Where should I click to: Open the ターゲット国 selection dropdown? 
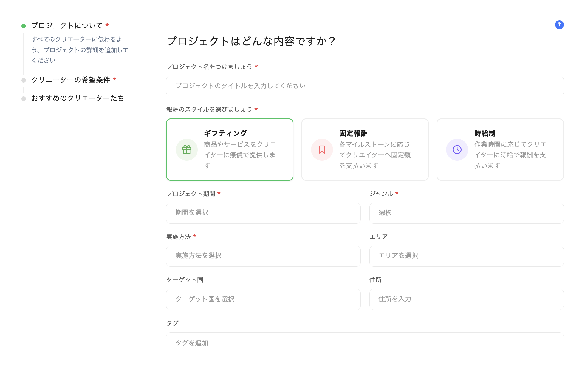(263, 299)
